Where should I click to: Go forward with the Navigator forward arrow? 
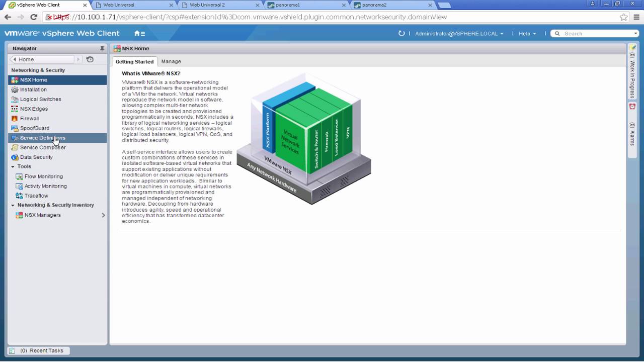78,59
